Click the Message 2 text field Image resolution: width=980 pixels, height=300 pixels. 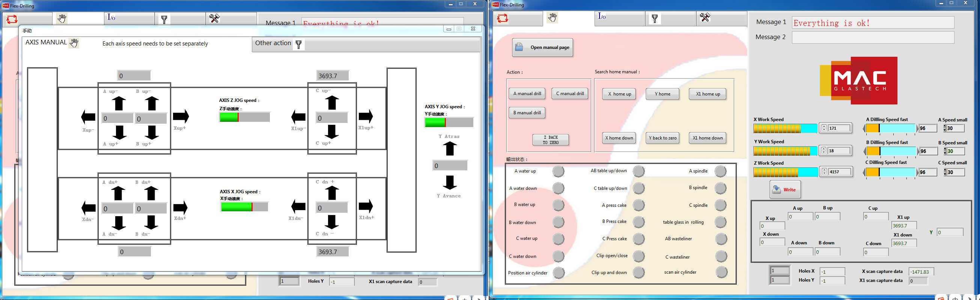873,37
